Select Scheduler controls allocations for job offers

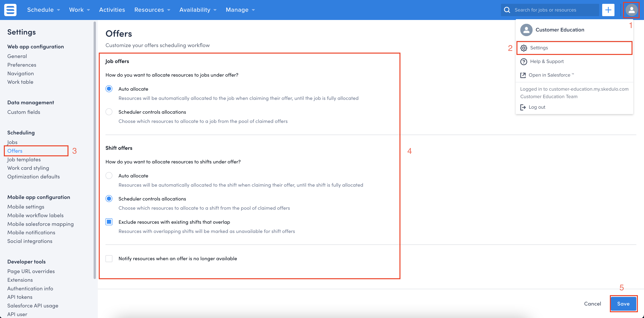[109, 112]
